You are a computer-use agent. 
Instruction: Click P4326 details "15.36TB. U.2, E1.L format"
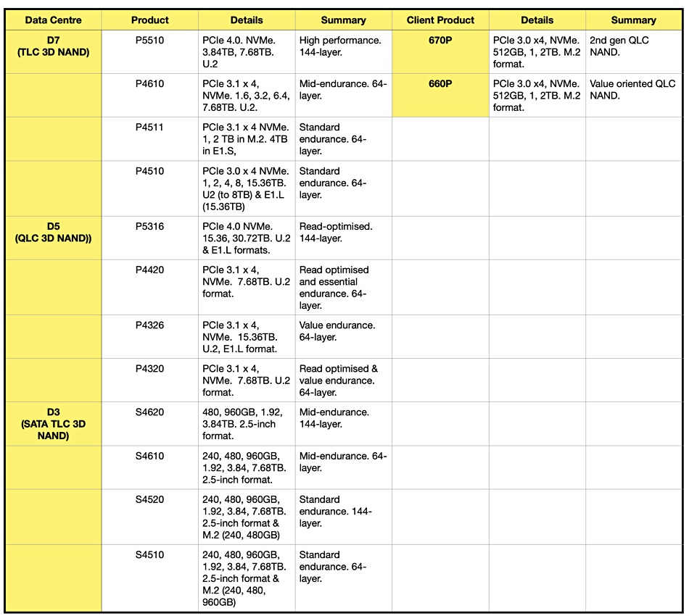click(x=247, y=337)
